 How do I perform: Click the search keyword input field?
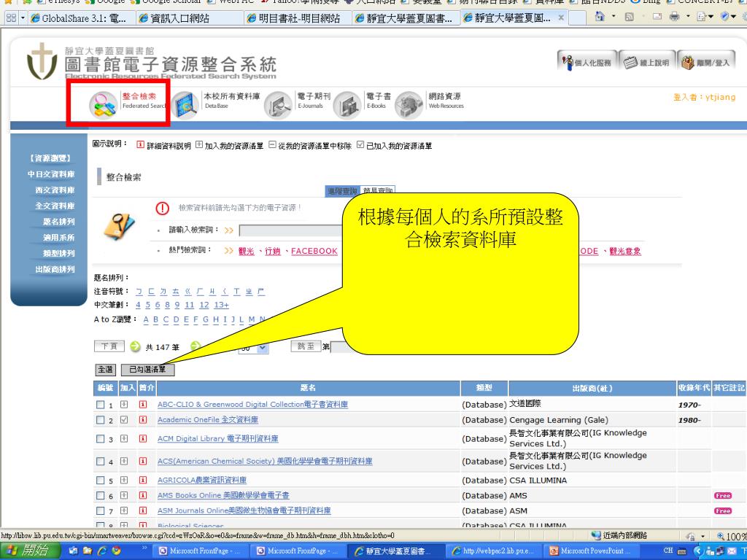(x=290, y=230)
